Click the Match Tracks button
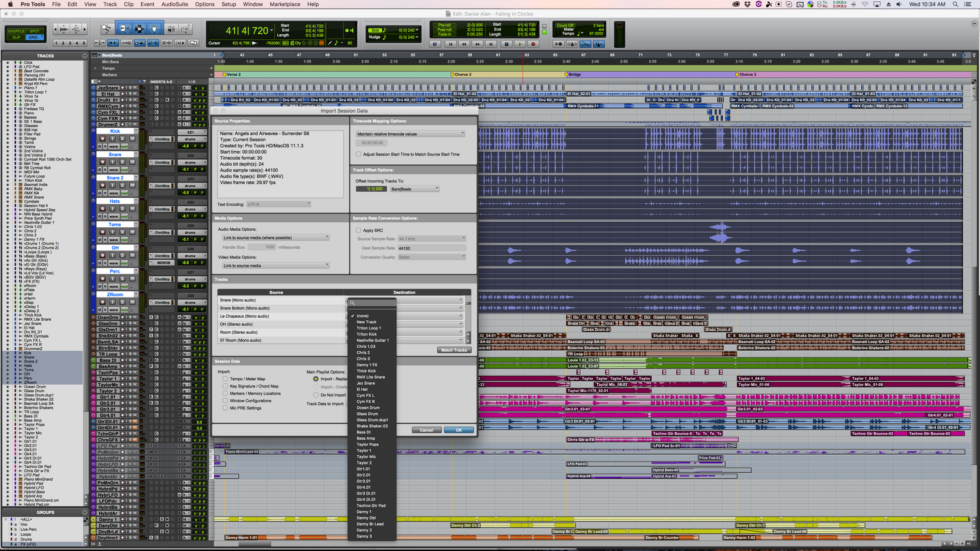The image size is (980, 551). tap(454, 350)
